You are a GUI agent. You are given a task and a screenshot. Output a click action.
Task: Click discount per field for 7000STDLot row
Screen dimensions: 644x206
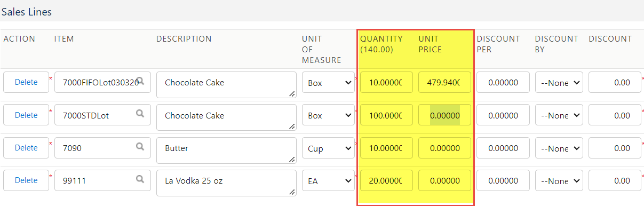pos(503,115)
